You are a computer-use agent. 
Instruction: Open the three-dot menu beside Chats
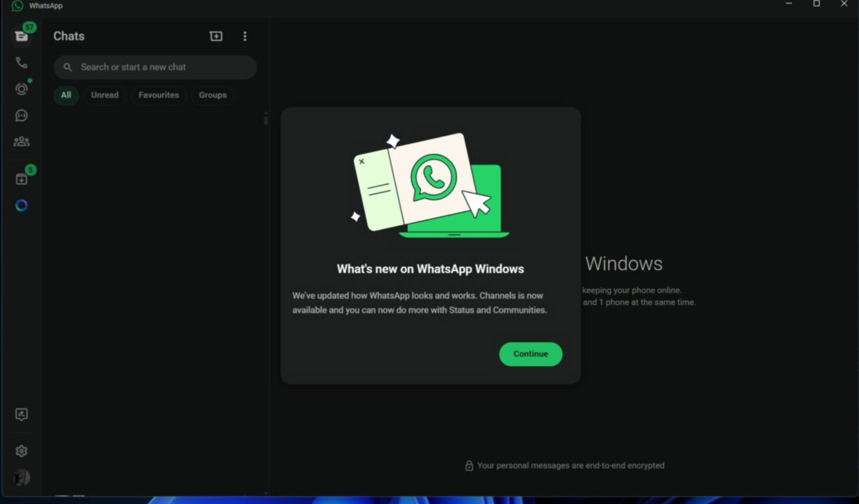point(245,36)
